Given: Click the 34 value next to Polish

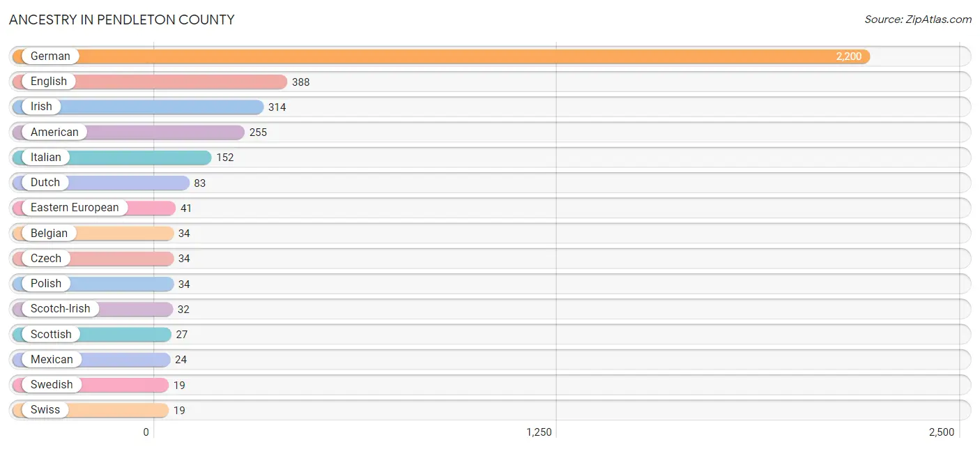Looking at the screenshot, I should 184,284.
